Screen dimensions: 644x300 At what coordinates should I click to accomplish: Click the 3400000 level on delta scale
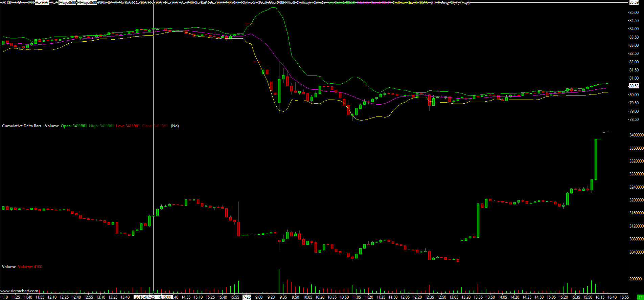[x=636, y=135]
